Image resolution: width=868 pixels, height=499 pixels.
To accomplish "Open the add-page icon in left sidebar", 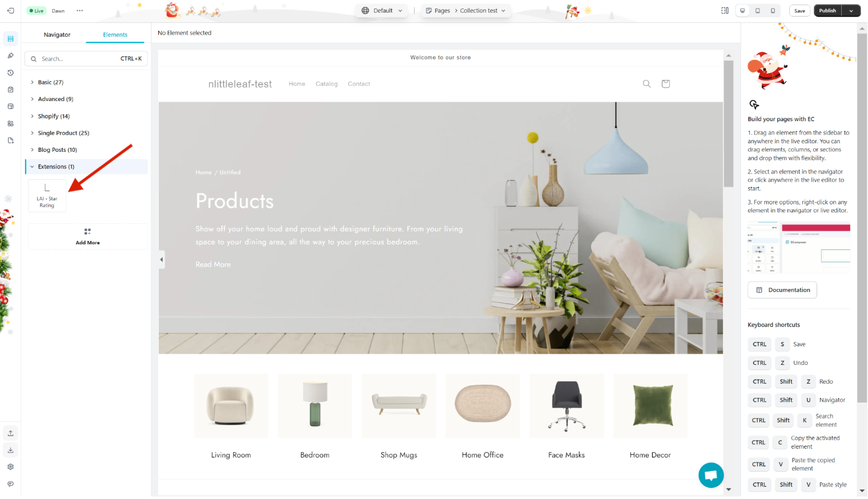I will (x=10, y=140).
